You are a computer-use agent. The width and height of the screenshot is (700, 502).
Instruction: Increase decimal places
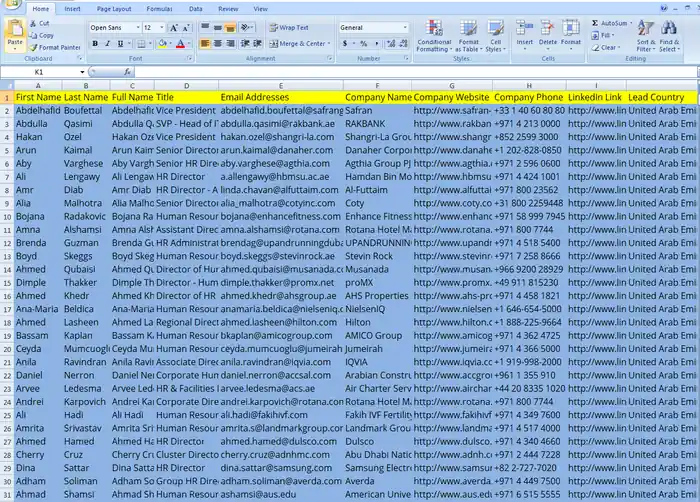tap(391, 44)
